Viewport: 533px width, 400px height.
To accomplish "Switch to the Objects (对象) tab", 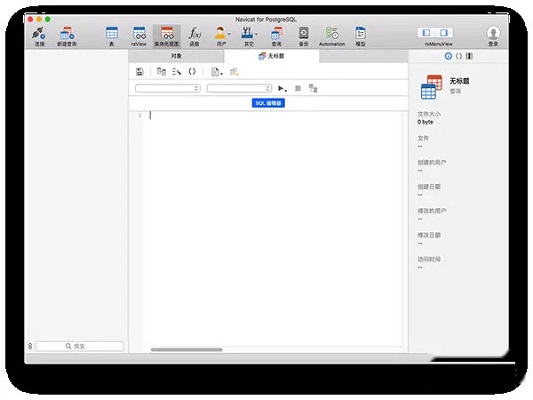I will coord(176,56).
